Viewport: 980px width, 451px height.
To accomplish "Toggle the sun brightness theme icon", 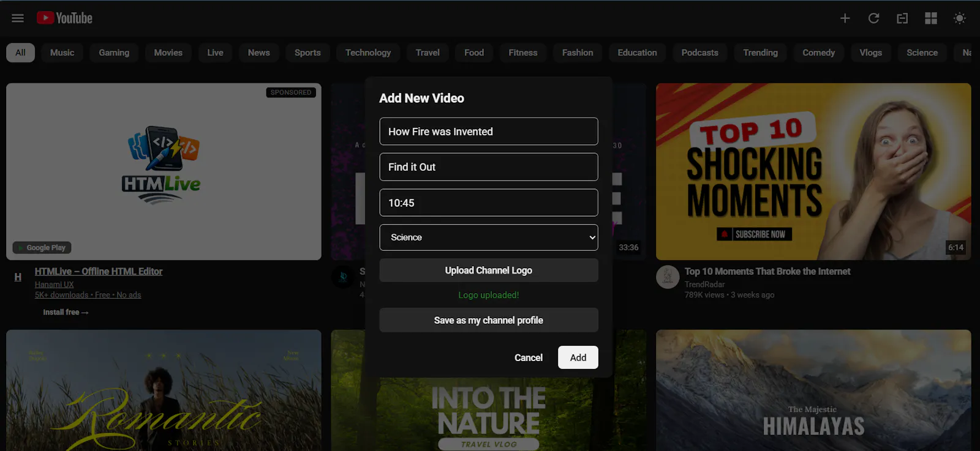I will click(x=960, y=18).
